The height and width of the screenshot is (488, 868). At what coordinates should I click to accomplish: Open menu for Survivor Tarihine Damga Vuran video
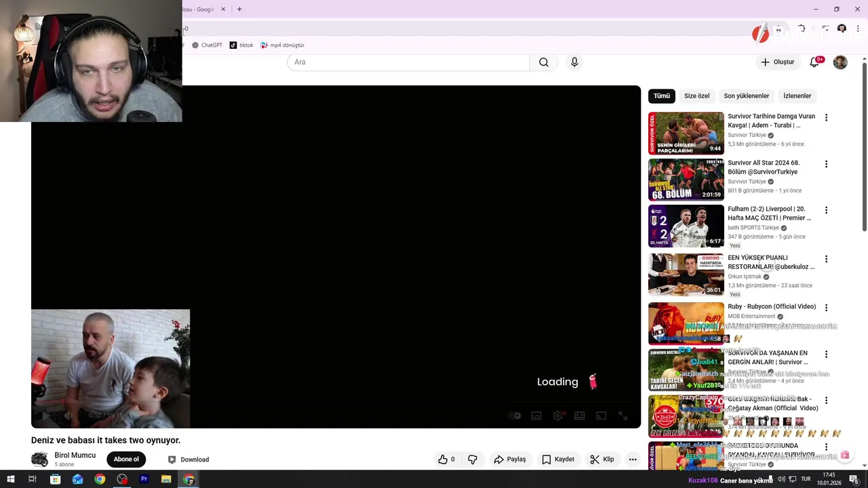click(x=826, y=118)
